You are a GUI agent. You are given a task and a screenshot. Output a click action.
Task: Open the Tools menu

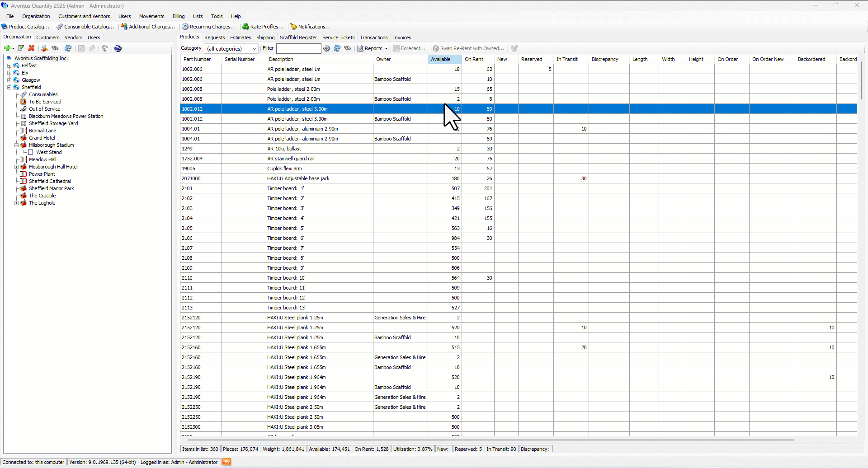click(217, 16)
